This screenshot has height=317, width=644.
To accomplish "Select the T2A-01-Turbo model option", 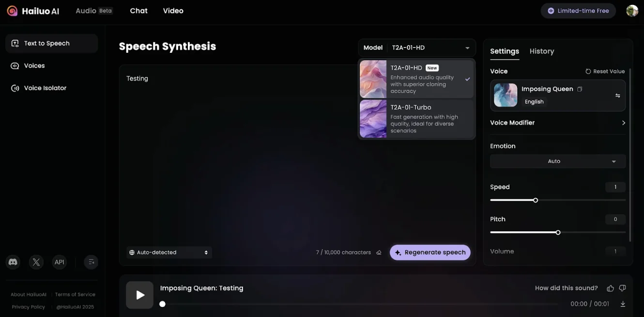I will point(416,119).
